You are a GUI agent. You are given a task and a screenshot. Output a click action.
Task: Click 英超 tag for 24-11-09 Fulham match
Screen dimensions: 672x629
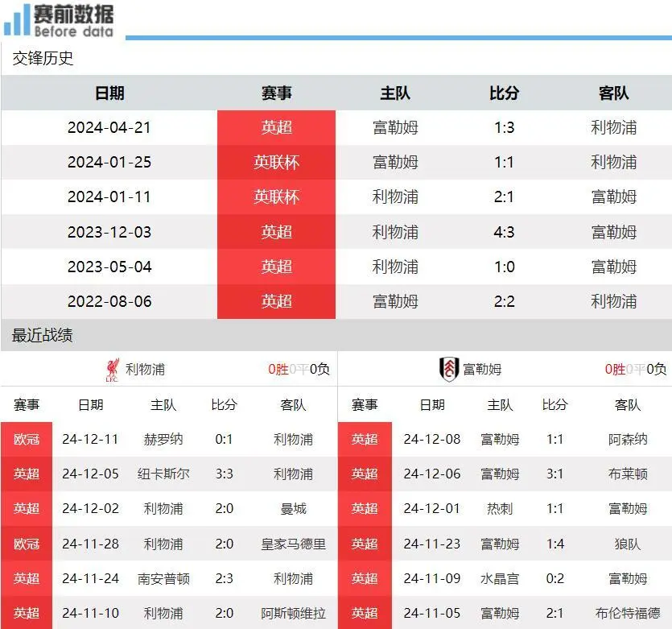point(365,578)
